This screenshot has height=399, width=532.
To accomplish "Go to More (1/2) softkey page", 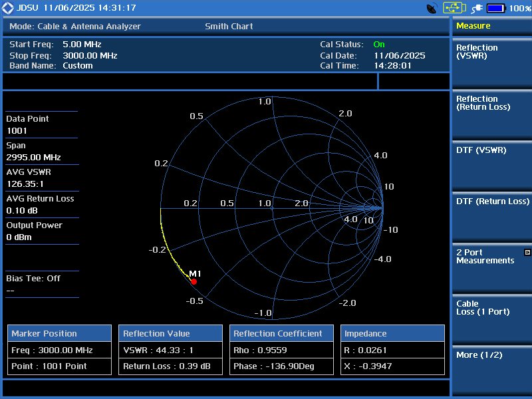I will [491, 371].
